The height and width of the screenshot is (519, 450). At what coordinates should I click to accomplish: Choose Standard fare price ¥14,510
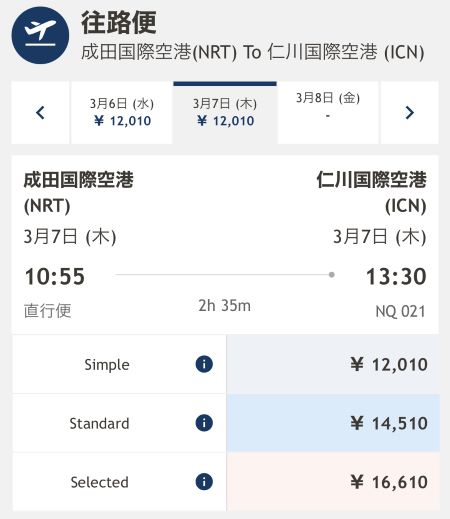pos(333,423)
